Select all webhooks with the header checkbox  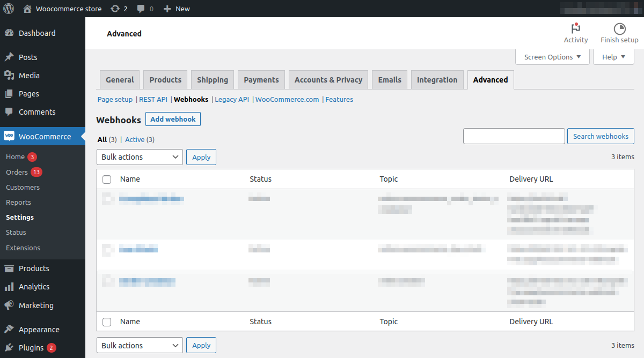coord(107,179)
